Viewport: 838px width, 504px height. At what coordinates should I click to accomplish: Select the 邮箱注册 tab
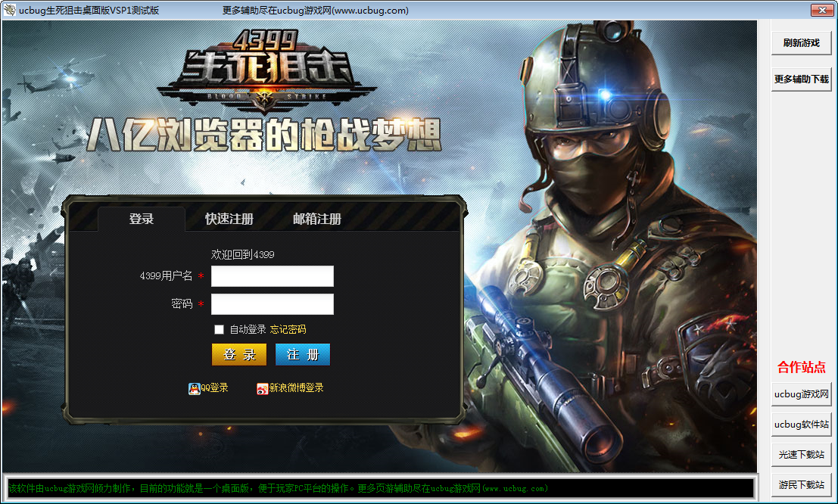click(x=317, y=219)
